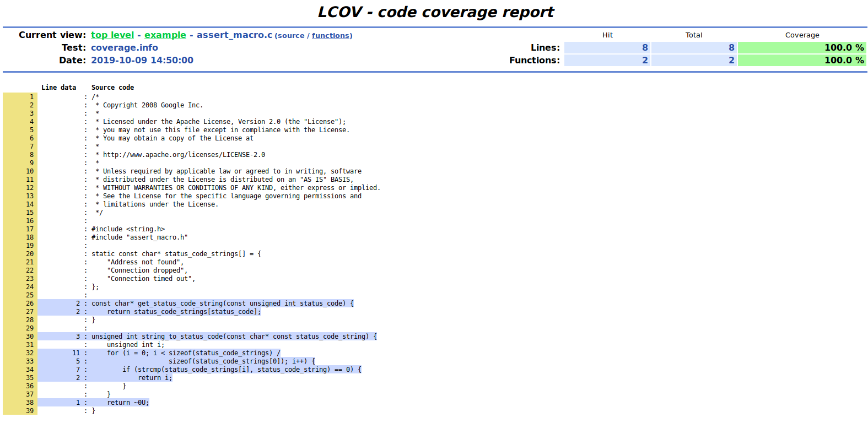Click line number 39 in the gutter
Image resolution: width=868 pixels, height=423 pixels.
pos(30,411)
